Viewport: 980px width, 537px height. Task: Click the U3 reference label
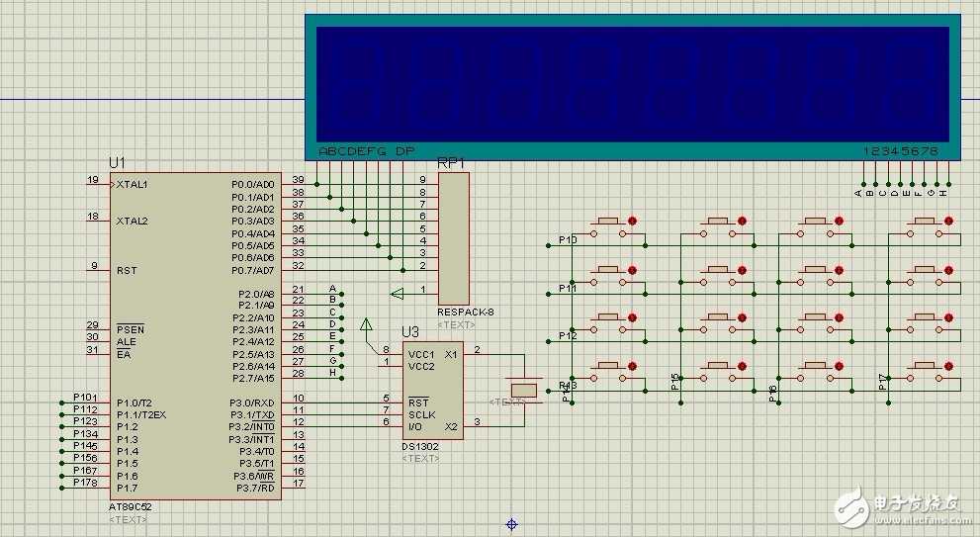[x=410, y=332]
